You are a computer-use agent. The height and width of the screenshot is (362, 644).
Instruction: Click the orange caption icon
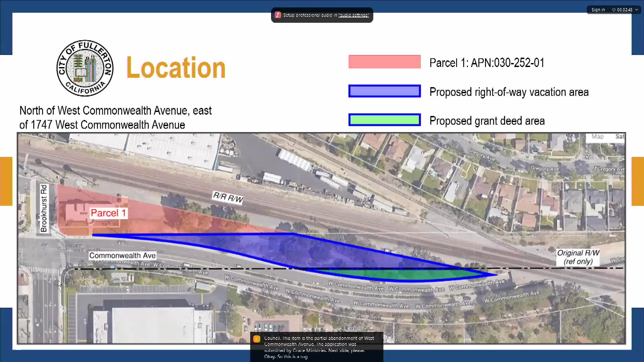(x=257, y=339)
